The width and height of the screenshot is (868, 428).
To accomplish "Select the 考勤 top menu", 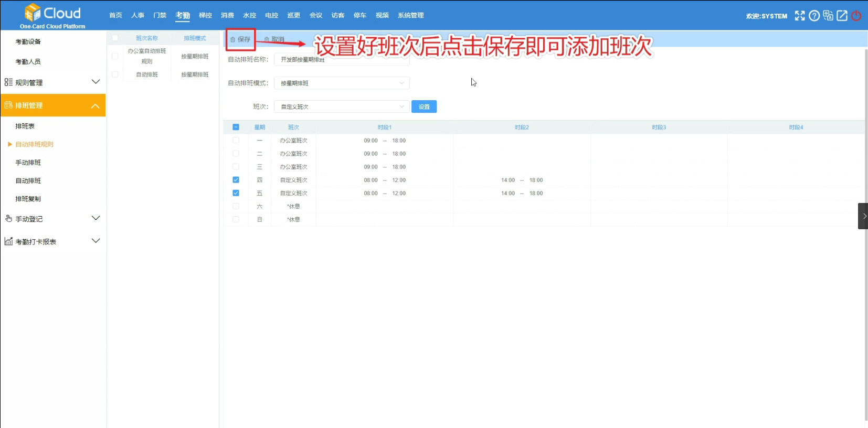I will click(183, 15).
